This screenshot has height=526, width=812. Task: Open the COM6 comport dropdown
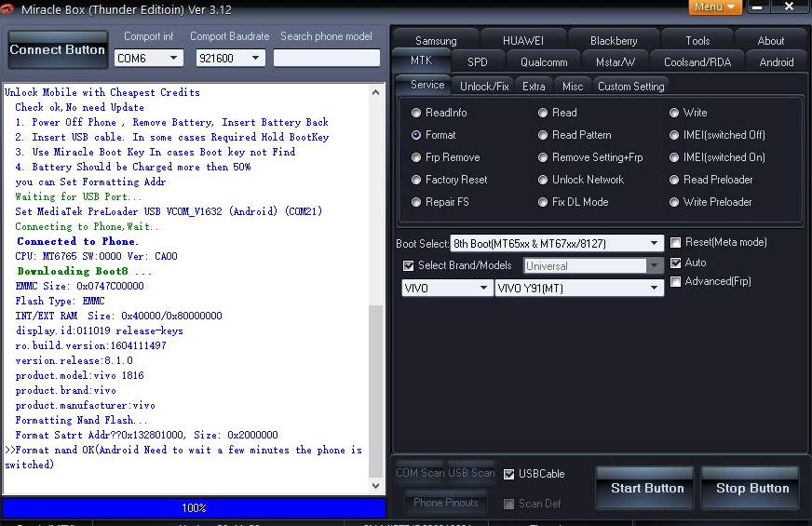tap(149, 58)
